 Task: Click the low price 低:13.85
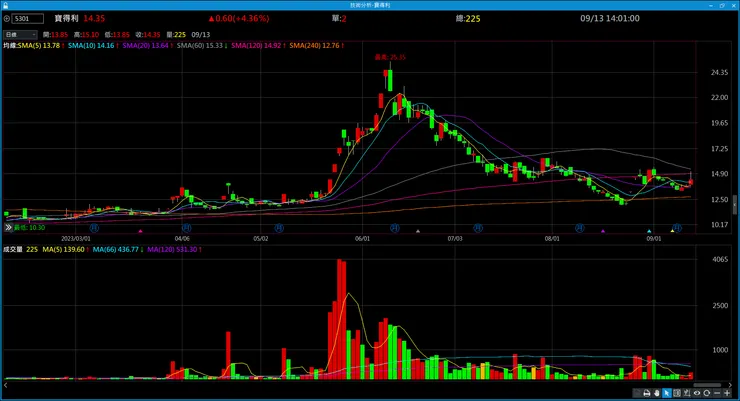coord(117,35)
